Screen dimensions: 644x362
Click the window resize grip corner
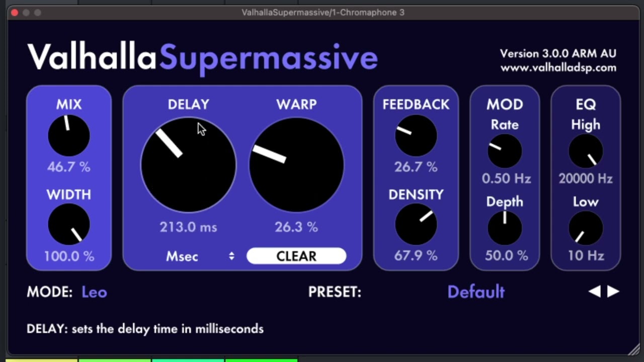(633, 349)
